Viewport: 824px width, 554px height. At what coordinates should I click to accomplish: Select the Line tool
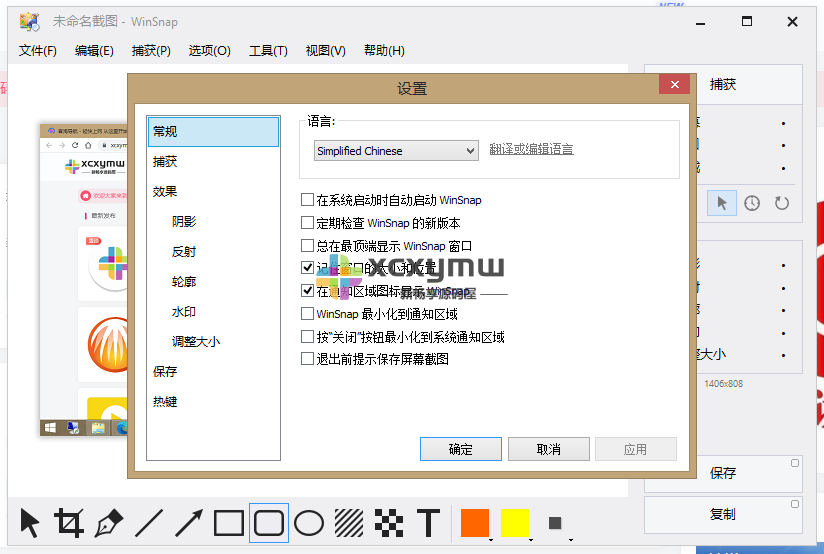point(149,522)
